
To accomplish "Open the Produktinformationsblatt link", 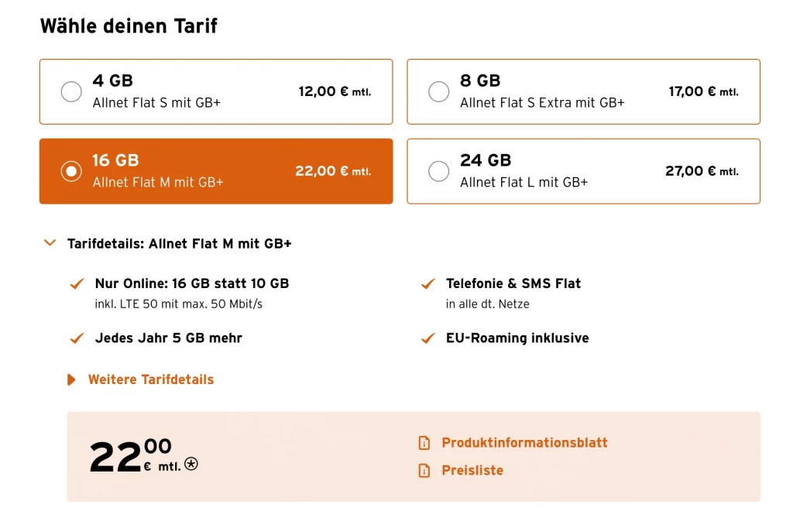I will point(524,443).
